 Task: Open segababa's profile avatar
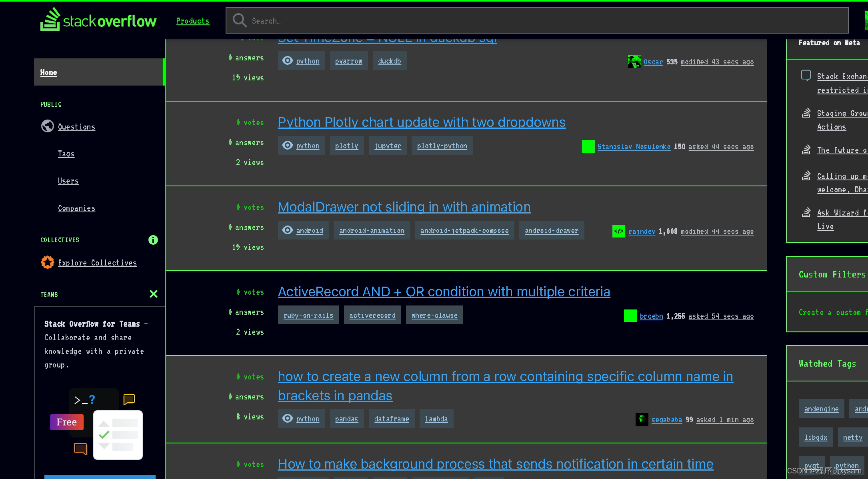642,419
